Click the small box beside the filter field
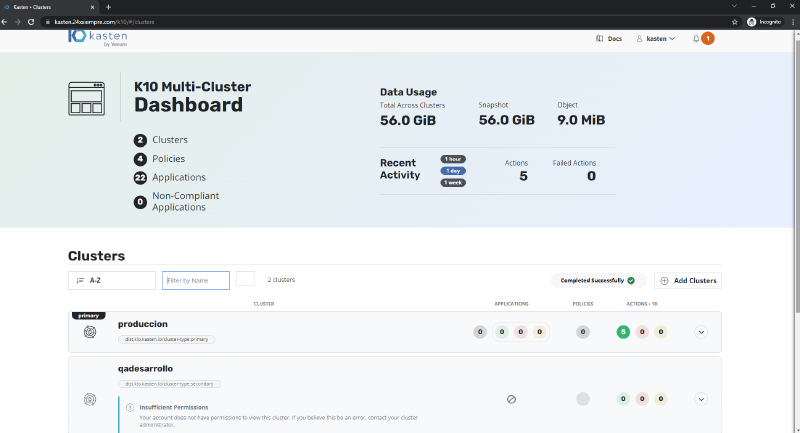Image resolution: width=800 pixels, height=433 pixels. click(245, 278)
